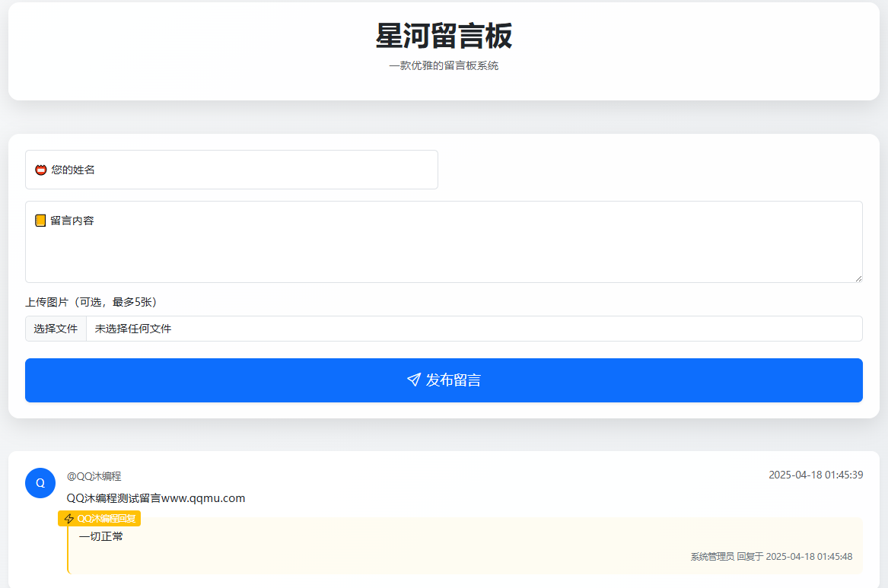Click the textarea resize handle corner
Viewport: 888px width, 588px height.
click(858, 278)
